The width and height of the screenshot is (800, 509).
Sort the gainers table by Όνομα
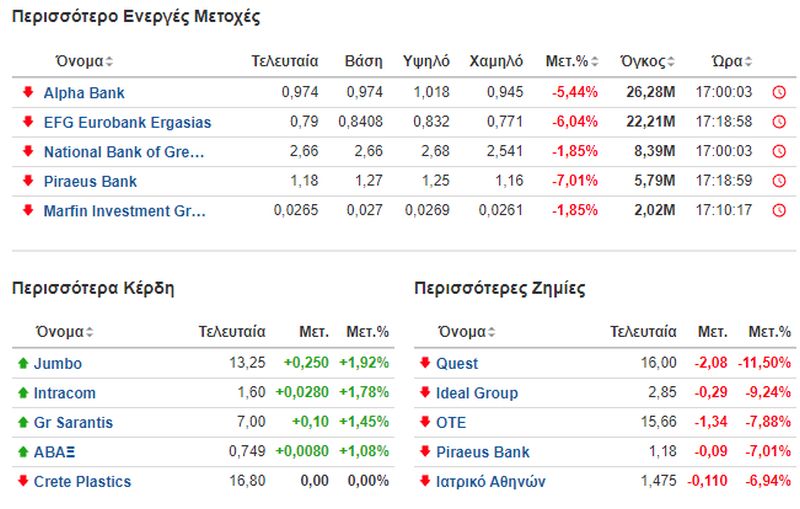pos(65,332)
